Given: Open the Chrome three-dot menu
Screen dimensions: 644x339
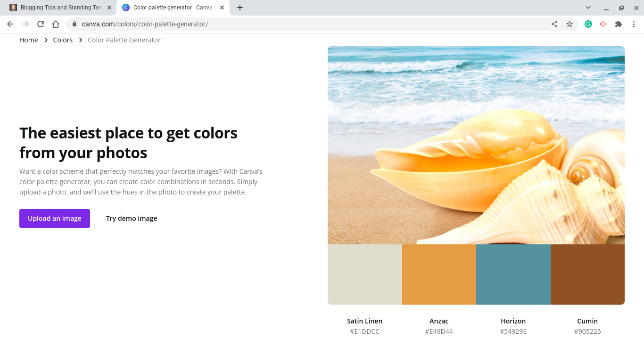Looking at the screenshot, I should point(634,24).
